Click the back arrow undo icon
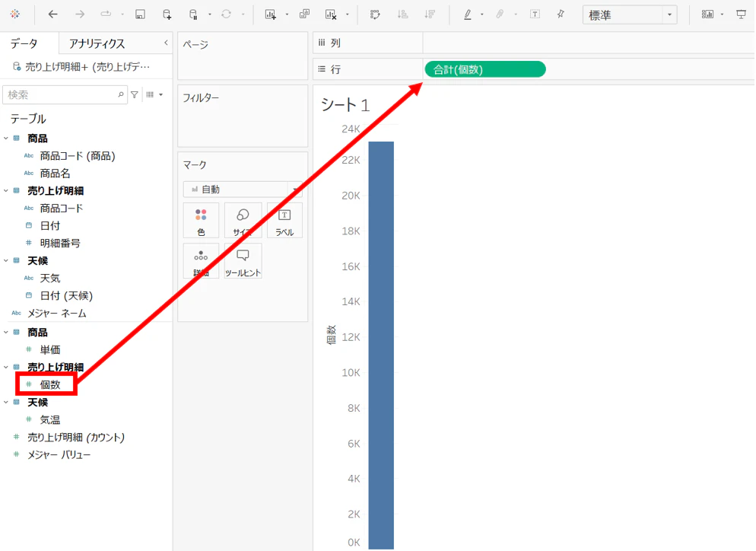This screenshot has width=756, height=551. 53,14
